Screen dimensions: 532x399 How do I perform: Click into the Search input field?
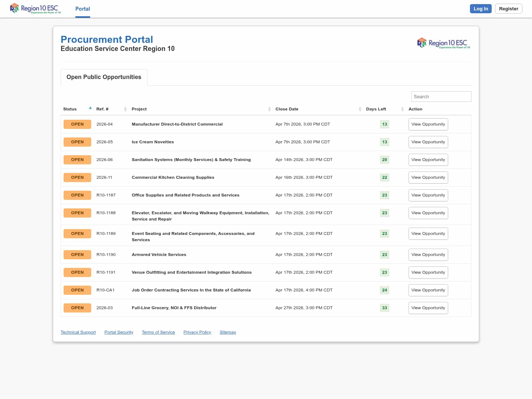(x=441, y=96)
